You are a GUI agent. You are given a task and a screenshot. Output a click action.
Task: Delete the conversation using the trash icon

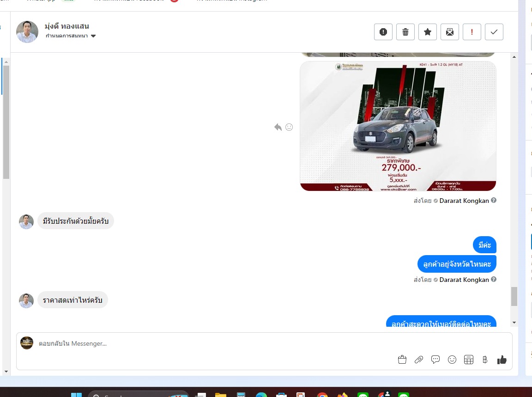pos(405,32)
